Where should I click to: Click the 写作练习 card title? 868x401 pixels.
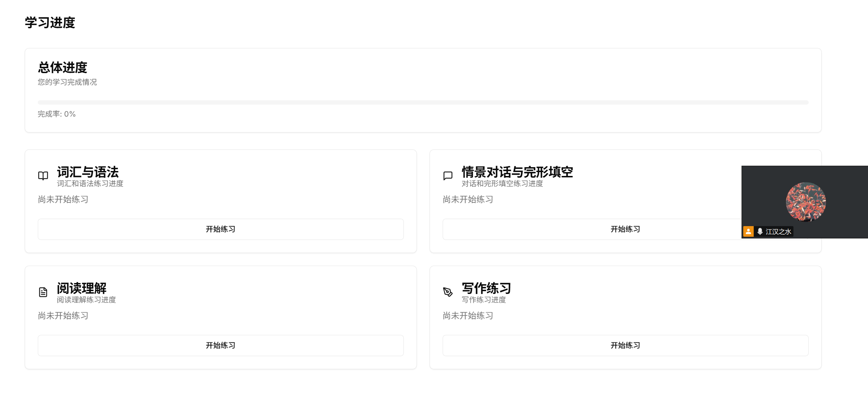click(x=486, y=289)
